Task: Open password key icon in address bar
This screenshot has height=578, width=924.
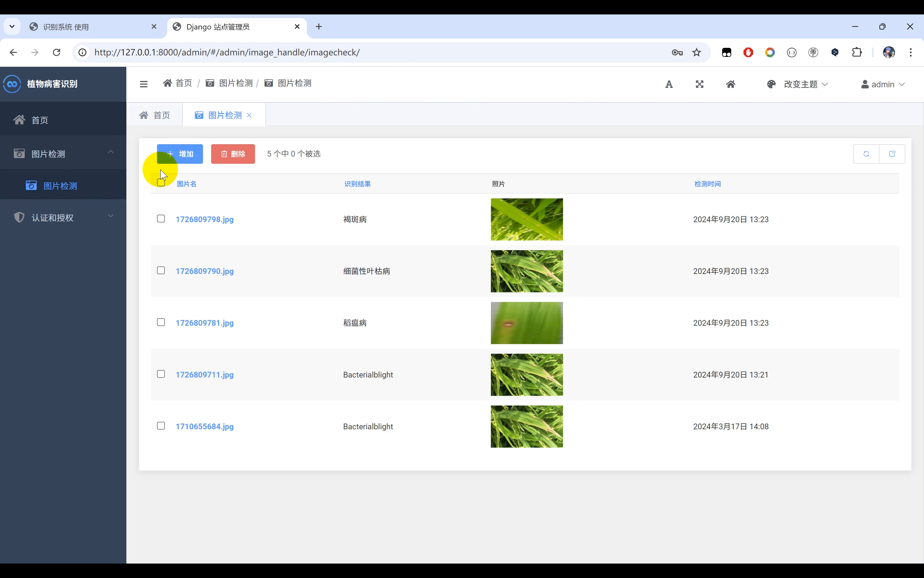Action: pos(677,52)
